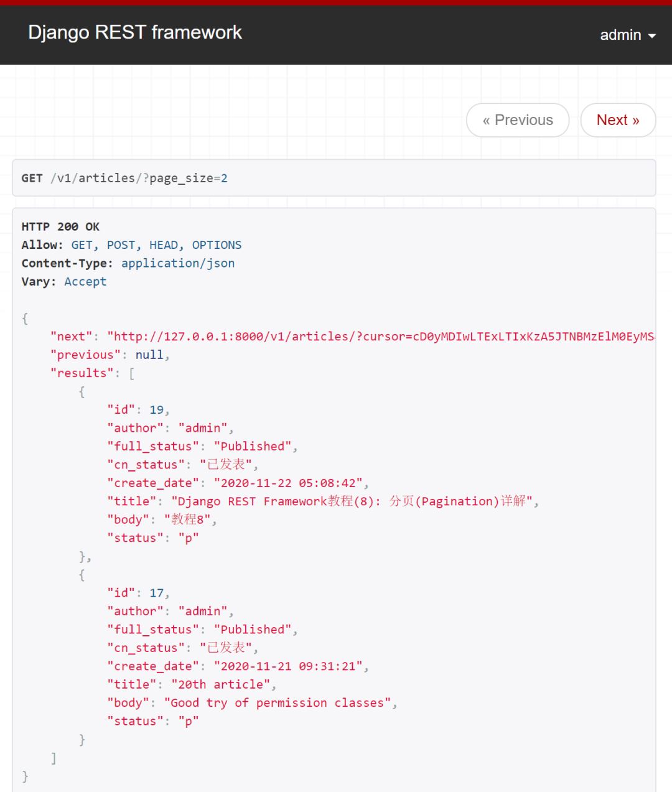Click the "Django REST framework" brand link
The height and width of the screenshot is (792, 672).
coord(134,32)
